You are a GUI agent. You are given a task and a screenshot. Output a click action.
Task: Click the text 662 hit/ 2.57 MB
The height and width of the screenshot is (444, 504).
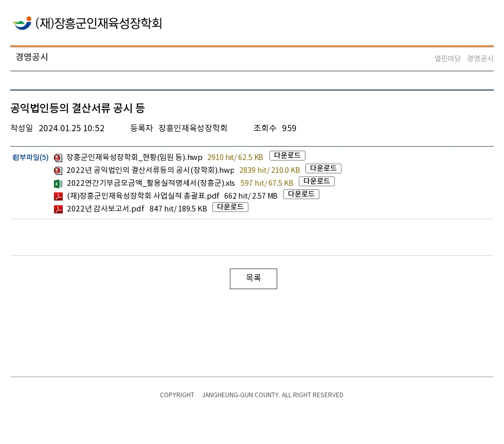click(x=251, y=196)
